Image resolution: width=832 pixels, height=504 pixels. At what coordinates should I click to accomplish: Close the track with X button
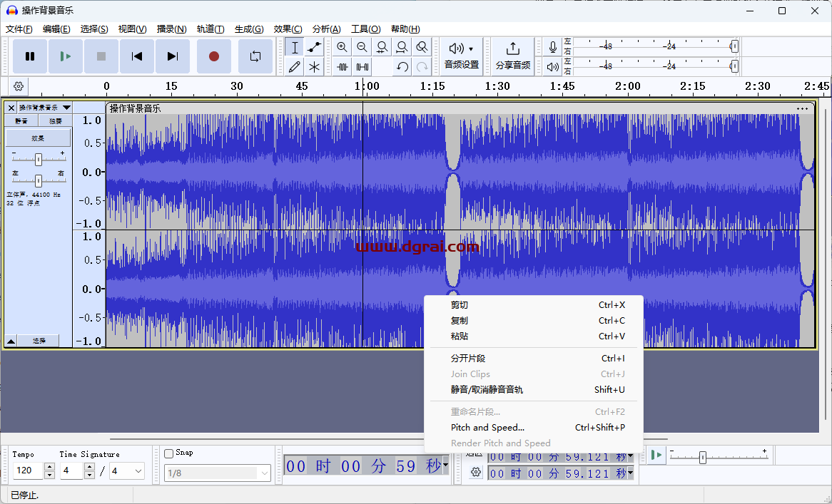point(11,108)
